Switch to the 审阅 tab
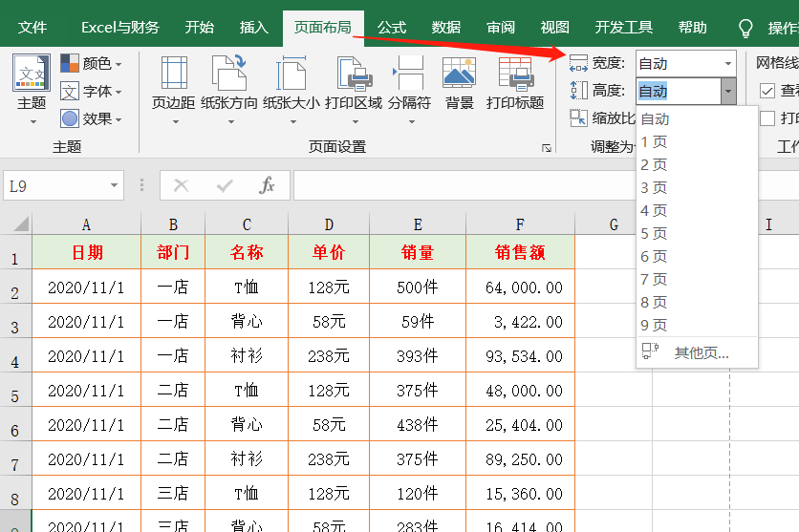Screen dimensions: 799x532 [501, 27]
